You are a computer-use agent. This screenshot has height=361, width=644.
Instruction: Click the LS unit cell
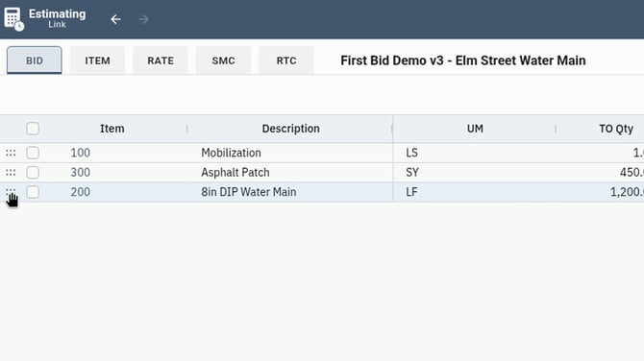pyautogui.click(x=412, y=153)
